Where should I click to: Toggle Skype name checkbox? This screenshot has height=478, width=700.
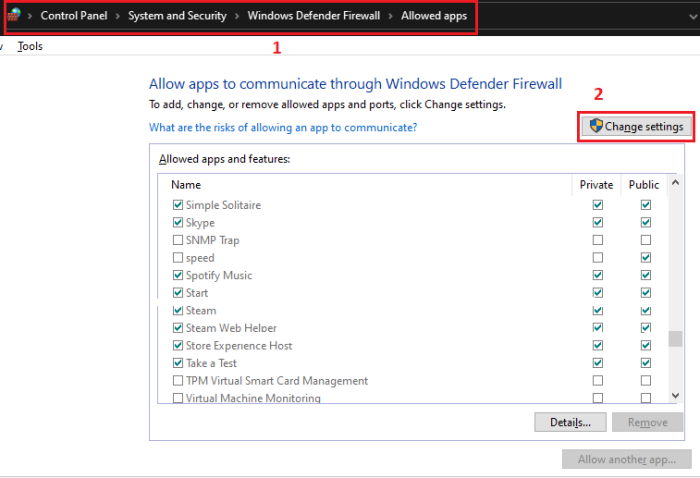tap(178, 222)
